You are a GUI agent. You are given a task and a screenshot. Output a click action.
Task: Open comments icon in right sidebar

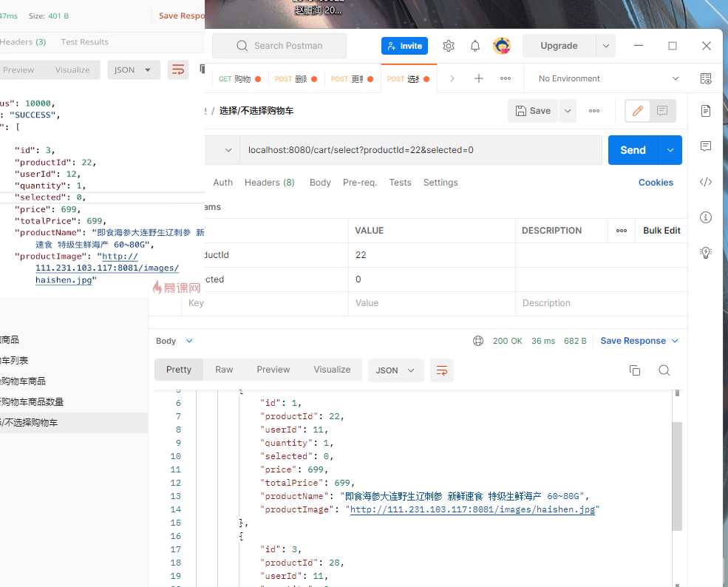706,146
